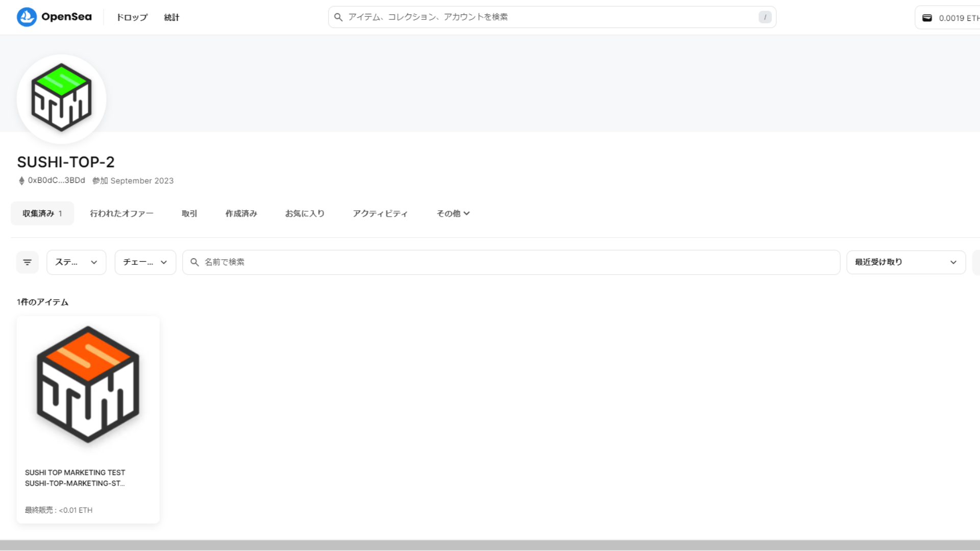Expand the その他 dropdown
This screenshot has height=551, width=980.
(453, 213)
